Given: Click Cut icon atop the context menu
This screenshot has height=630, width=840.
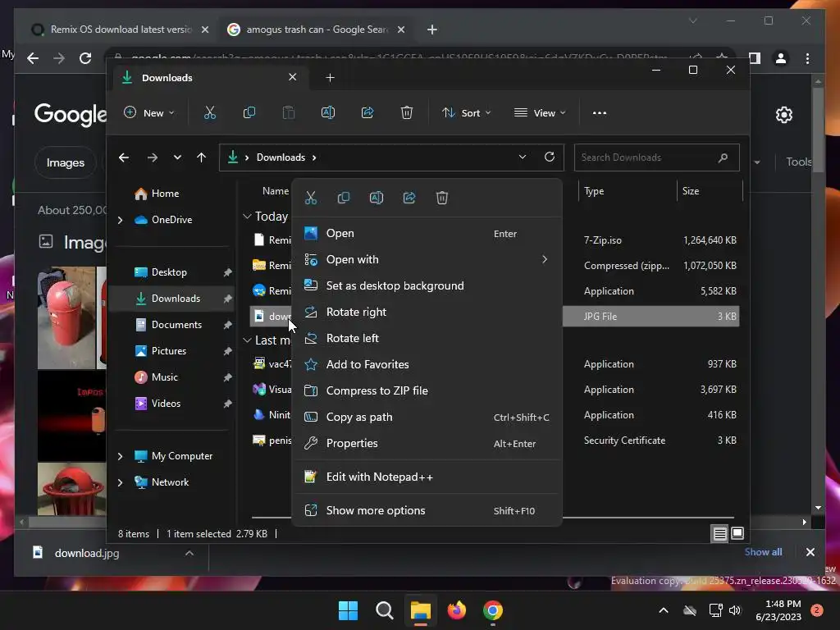Looking at the screenshot, I should (x=311, y=198).
